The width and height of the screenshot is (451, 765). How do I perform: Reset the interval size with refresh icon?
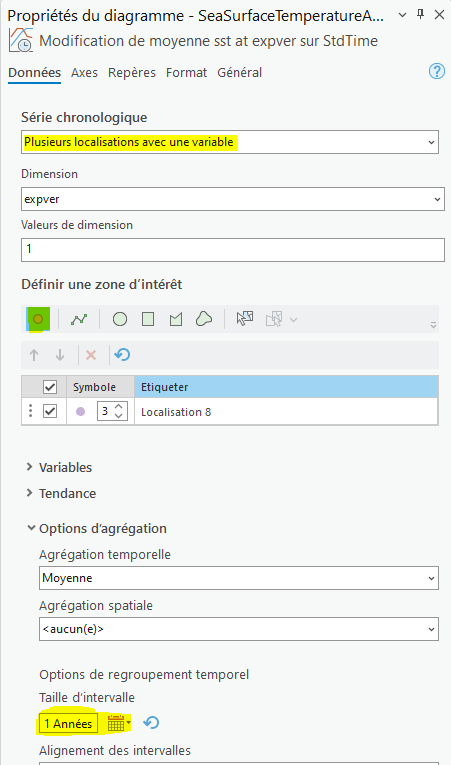[x=151, y=723]
